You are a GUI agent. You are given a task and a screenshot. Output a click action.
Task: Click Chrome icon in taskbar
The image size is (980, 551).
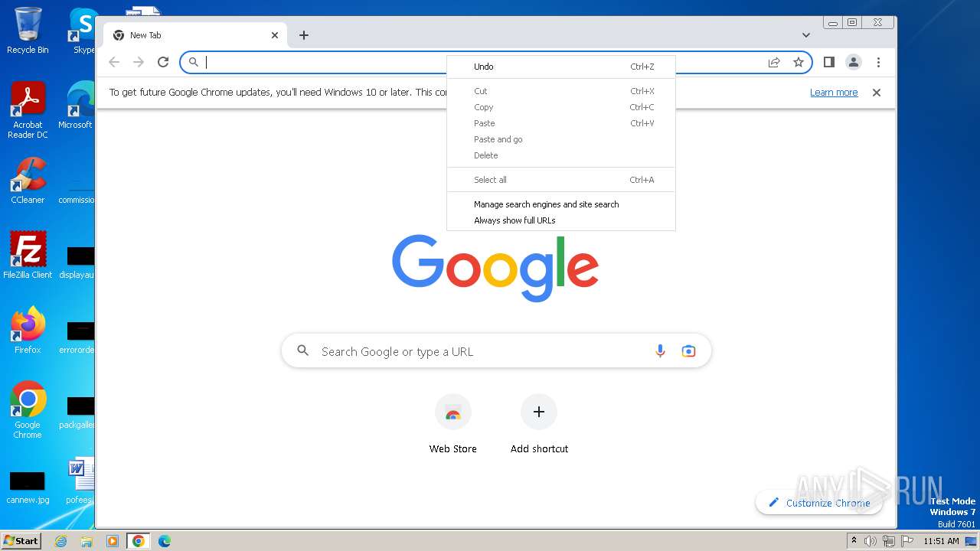click(x=138, y=541)
